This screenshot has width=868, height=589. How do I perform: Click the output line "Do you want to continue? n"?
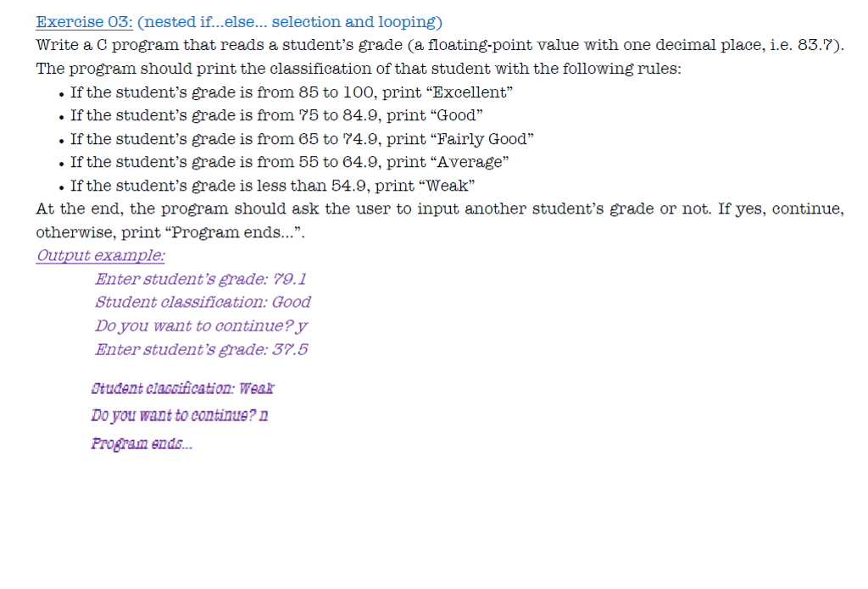click(180, 416)
